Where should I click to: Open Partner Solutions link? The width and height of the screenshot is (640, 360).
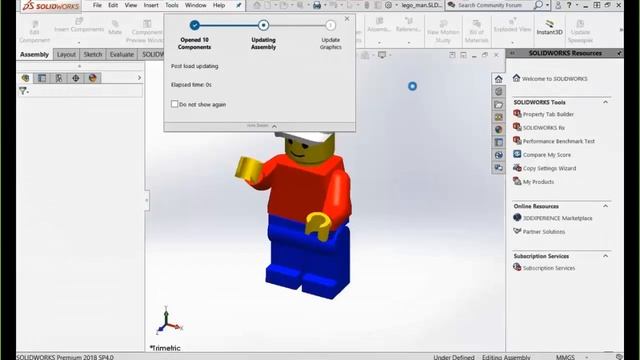pyautogui.click(x=544, y=232)
